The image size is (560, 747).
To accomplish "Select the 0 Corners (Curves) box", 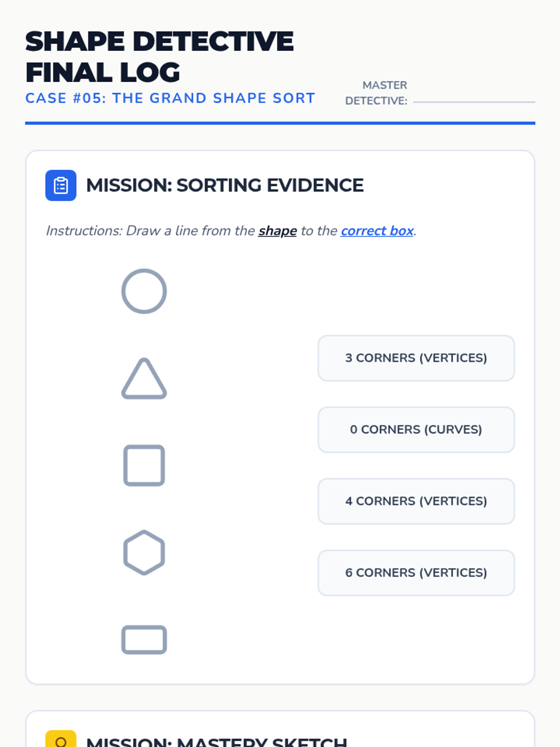I will click(416, 430).
